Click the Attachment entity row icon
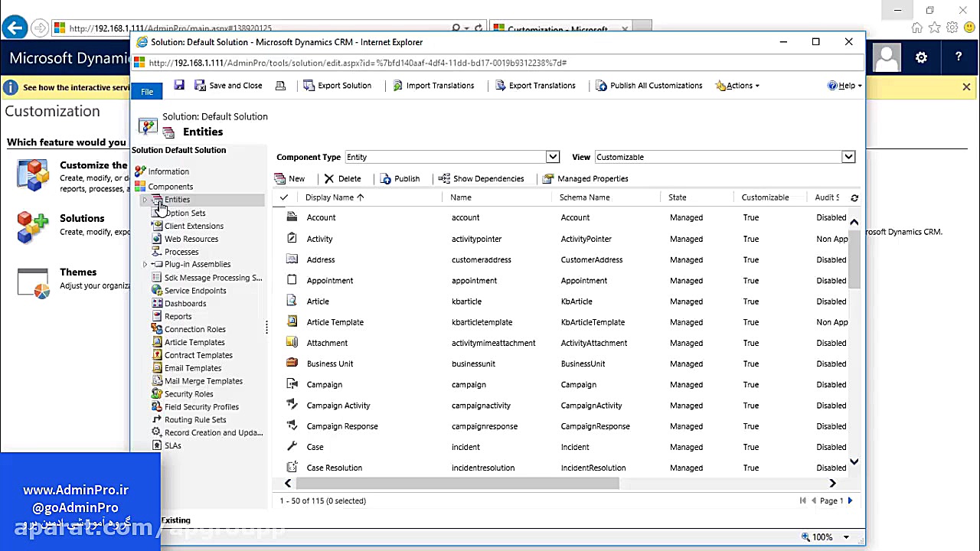 [292, 342]
